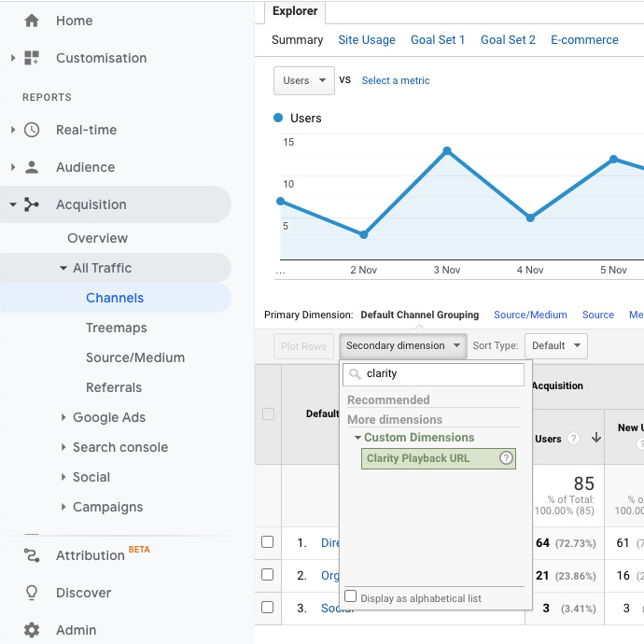Click the search magnifier icon in dimension box
Viewport: 644px width, 644px height.
[x=355, y=373]
